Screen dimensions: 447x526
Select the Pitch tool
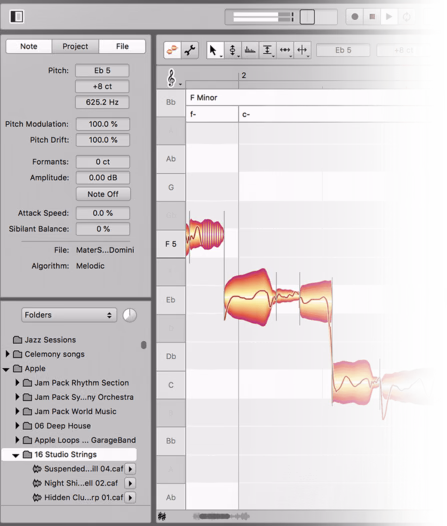[x=232, y=50]
